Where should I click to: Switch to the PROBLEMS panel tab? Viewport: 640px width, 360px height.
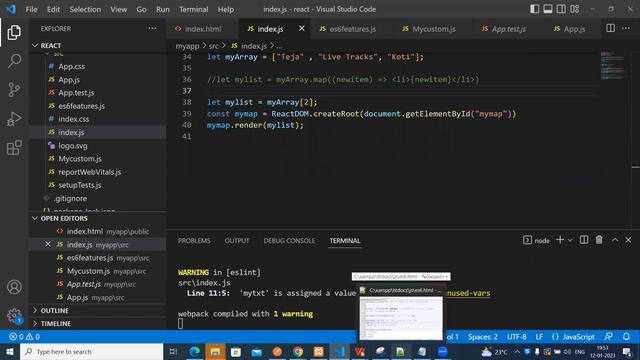[x=194, y=241]
